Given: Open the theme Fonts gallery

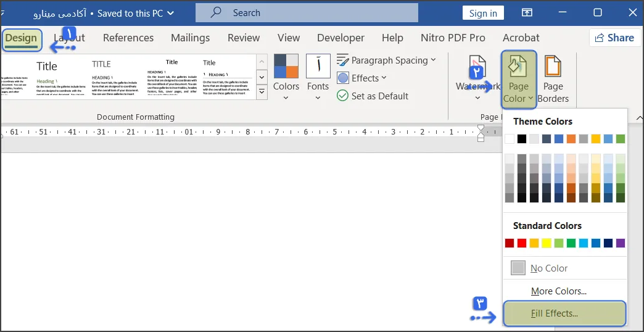Looking at the screenshot, I should click(318, 78).
